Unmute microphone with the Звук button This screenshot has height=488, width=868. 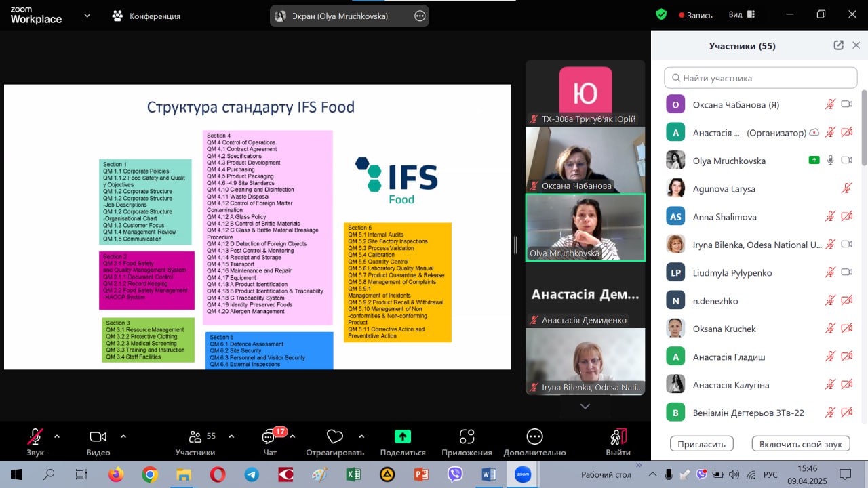35,442
